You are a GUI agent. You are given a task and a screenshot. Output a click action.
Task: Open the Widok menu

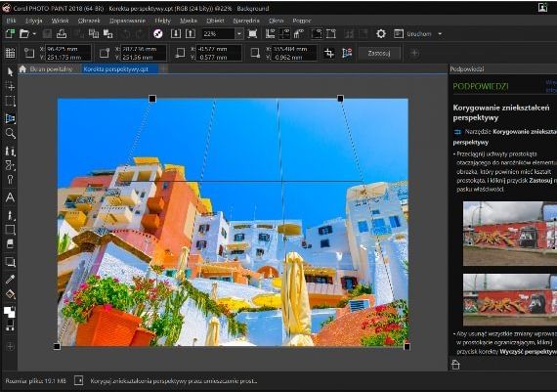(x=60, y=21)
